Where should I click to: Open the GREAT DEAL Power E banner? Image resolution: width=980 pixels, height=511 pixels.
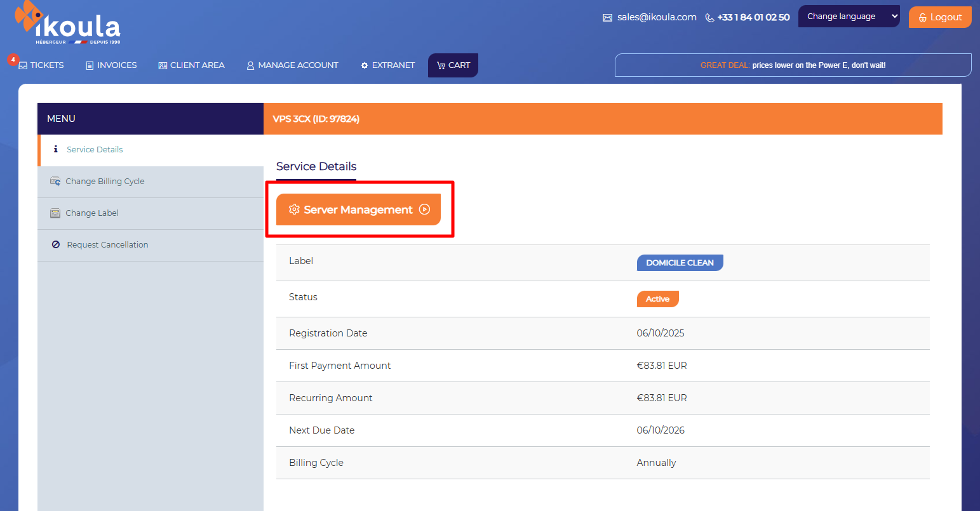tap(793, 65)
